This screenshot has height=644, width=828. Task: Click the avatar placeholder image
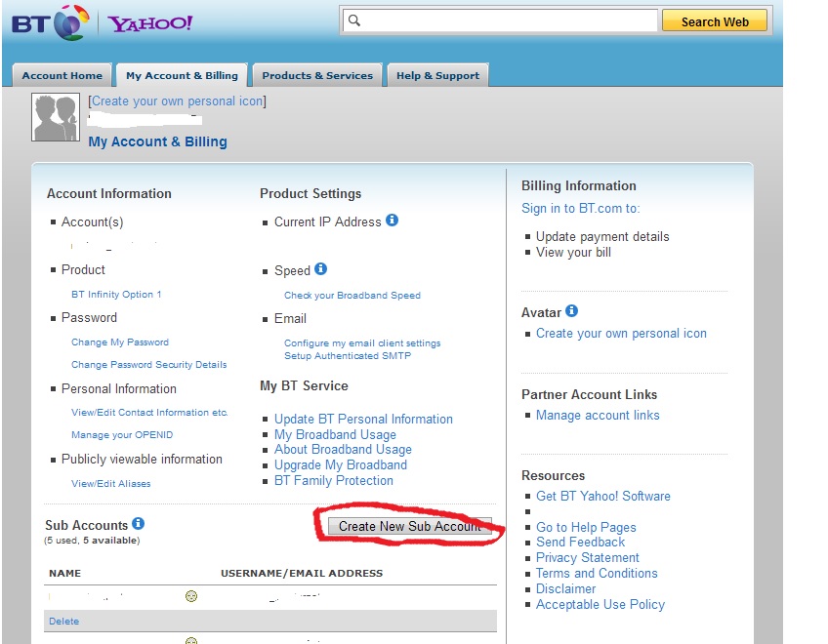[x=55, y=117]
